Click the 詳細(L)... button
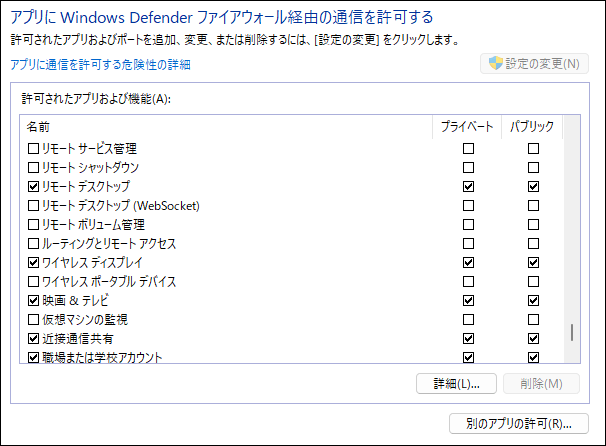 pos(456,383)
